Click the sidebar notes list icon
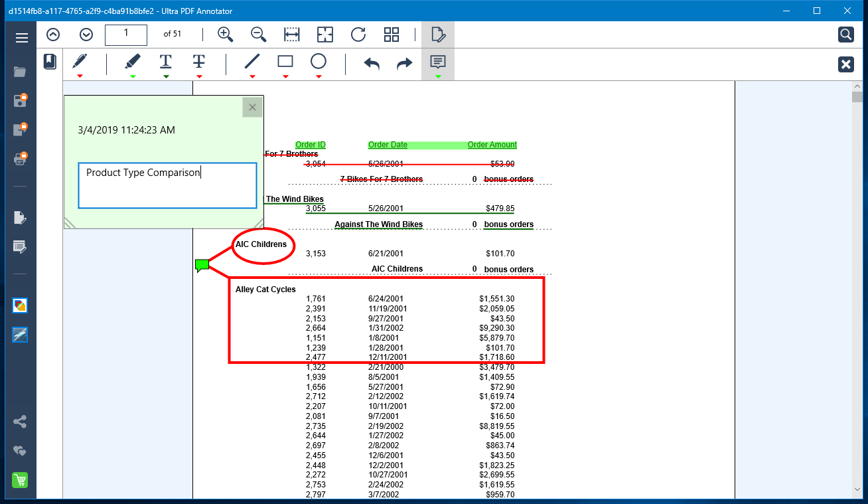This screenshot has height=504, width=868. point(20,247)
